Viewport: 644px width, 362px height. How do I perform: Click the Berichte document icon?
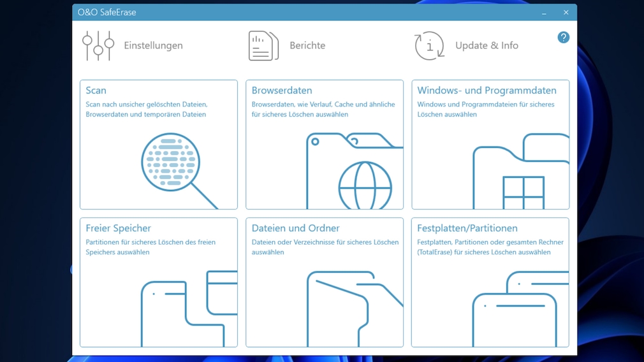point(264,45)
